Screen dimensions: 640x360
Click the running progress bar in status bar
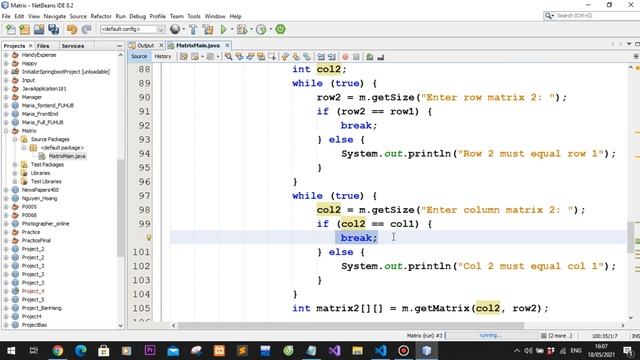point(491,336)
